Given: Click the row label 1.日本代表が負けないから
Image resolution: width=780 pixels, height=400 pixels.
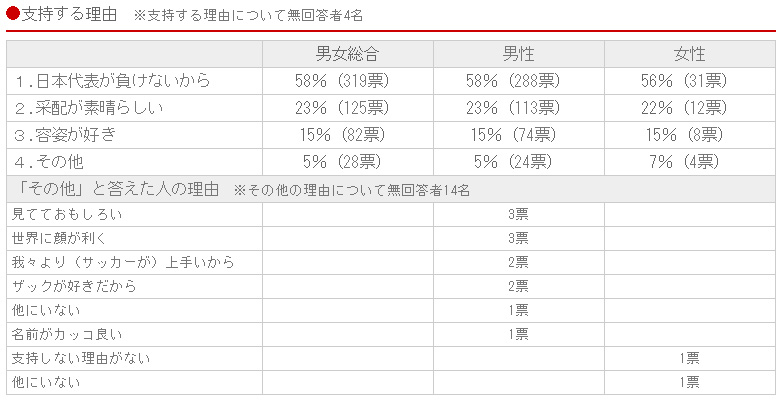Looking at the screenshot, I should [112, 81].
